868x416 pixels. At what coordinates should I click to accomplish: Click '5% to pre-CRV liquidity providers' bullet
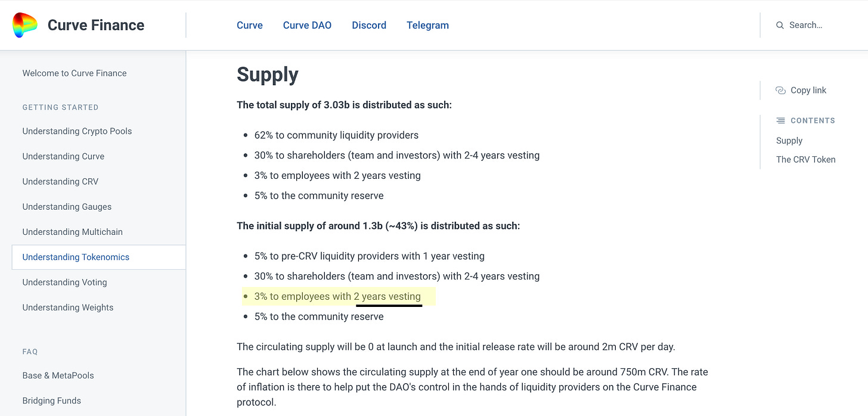(369, 256)
